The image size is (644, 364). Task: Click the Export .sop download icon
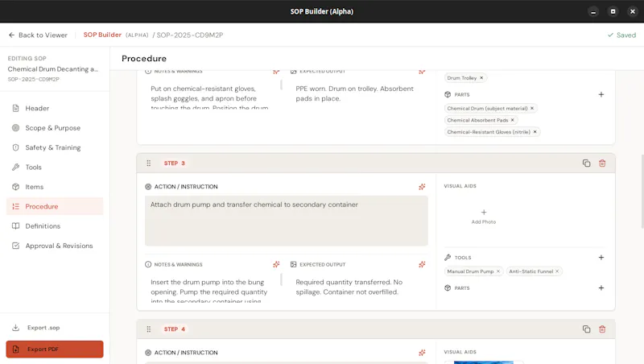click(x=15, y=328)
